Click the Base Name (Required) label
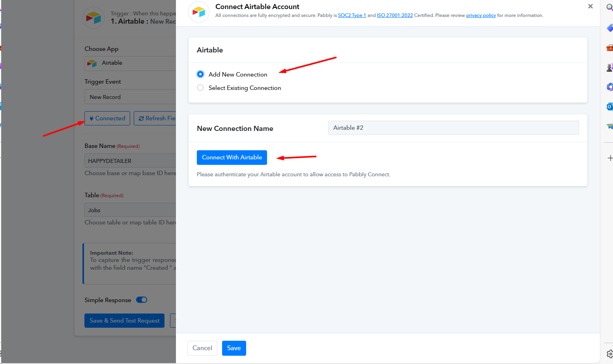613x364 pixels. [x=112, y=146]
